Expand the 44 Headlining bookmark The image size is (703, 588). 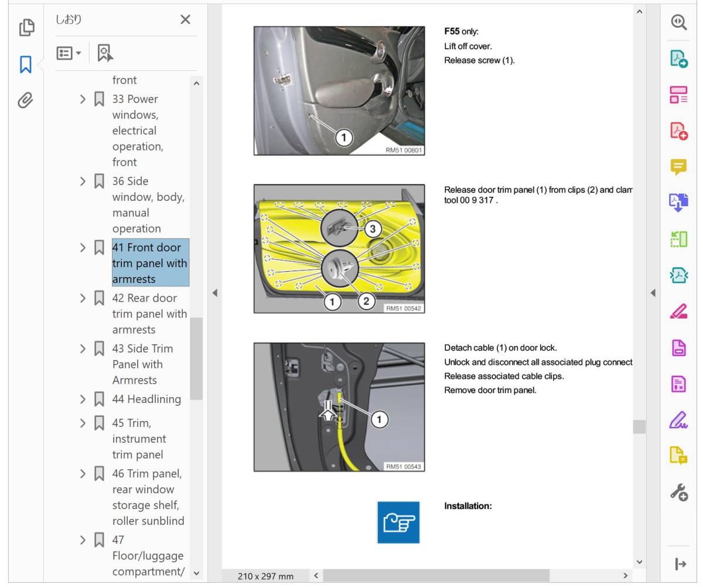(x=83, y=399)
